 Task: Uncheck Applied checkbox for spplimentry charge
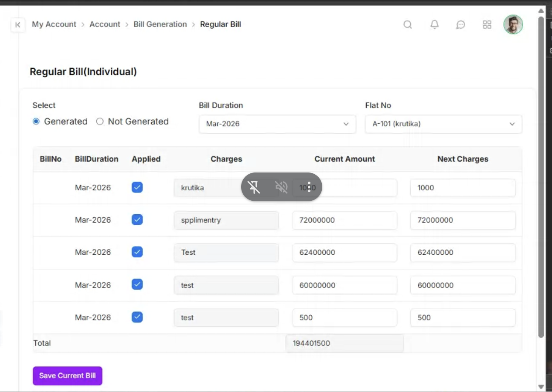click(137, 220)
